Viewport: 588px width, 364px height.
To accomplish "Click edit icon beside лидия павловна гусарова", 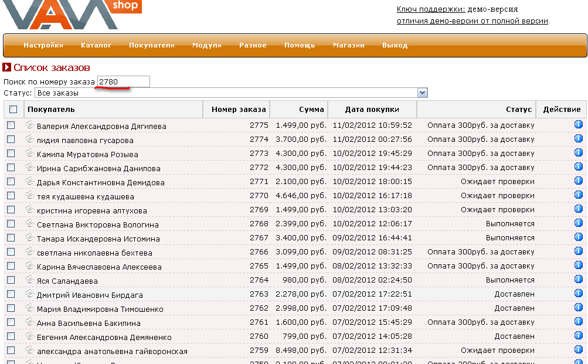I will point(30,139).
